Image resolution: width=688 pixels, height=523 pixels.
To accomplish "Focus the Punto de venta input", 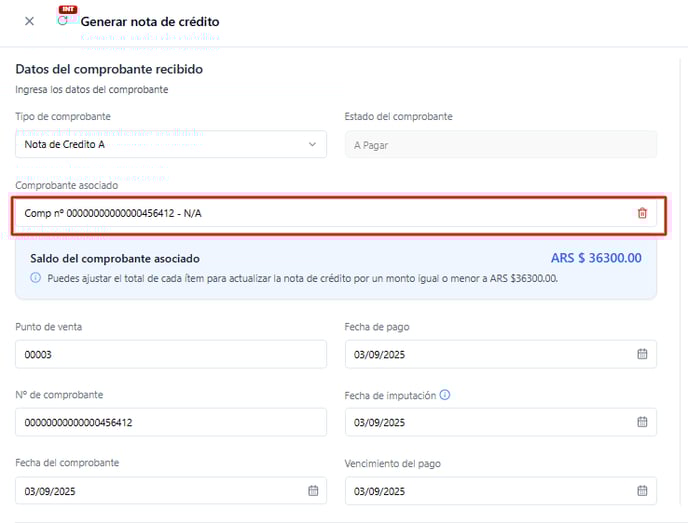I will pos(170,354).
